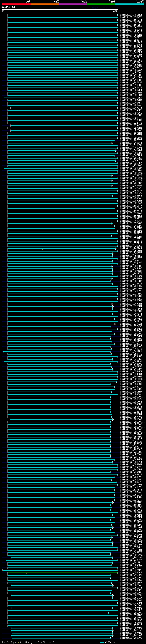
Task: Select hit label UniRef100_Q6F451
Action: click(x=131, y=417)
